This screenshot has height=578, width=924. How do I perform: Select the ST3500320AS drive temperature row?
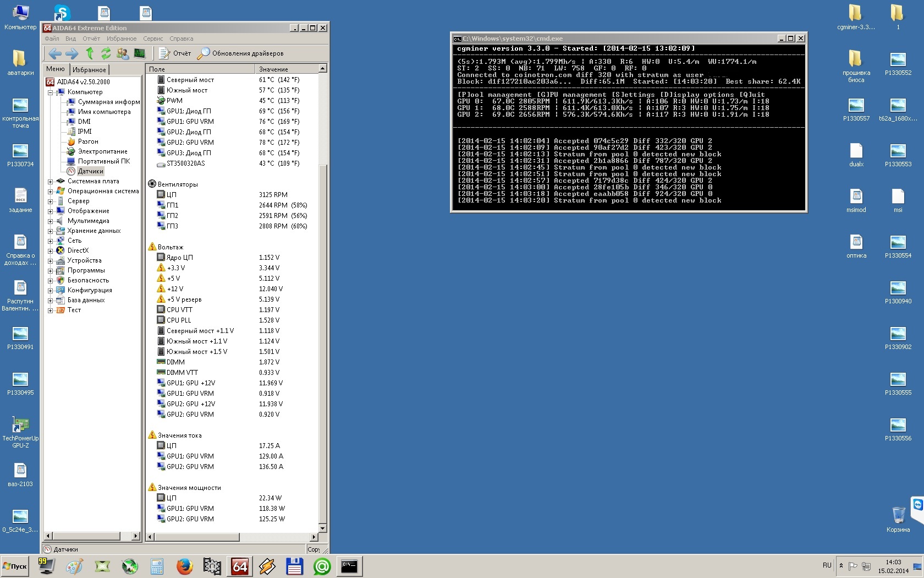[232, 163]
